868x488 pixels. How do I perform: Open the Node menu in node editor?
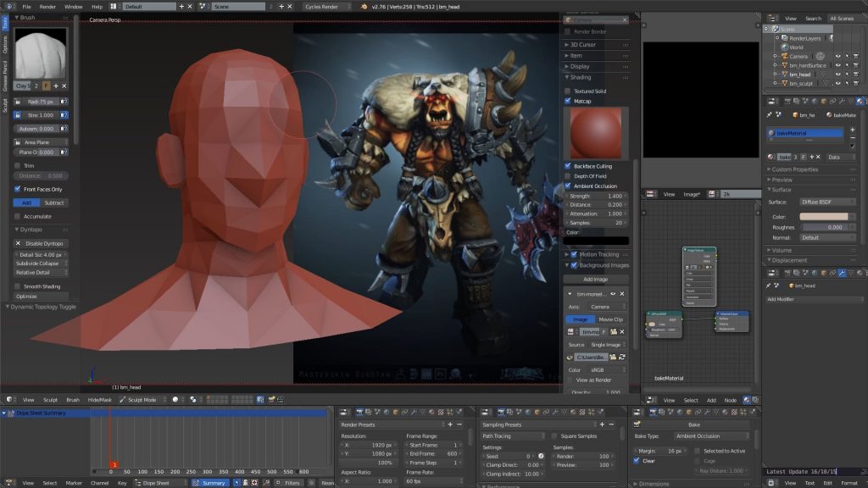tap(730, 400)
